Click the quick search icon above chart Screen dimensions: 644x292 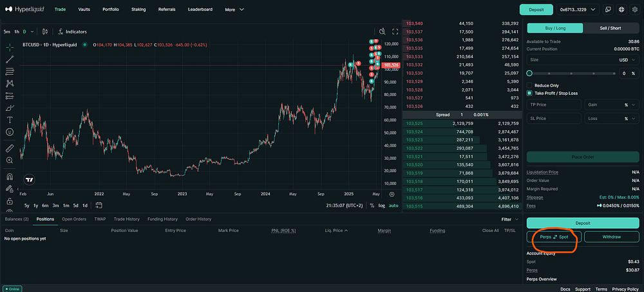[x=383, y=32]
